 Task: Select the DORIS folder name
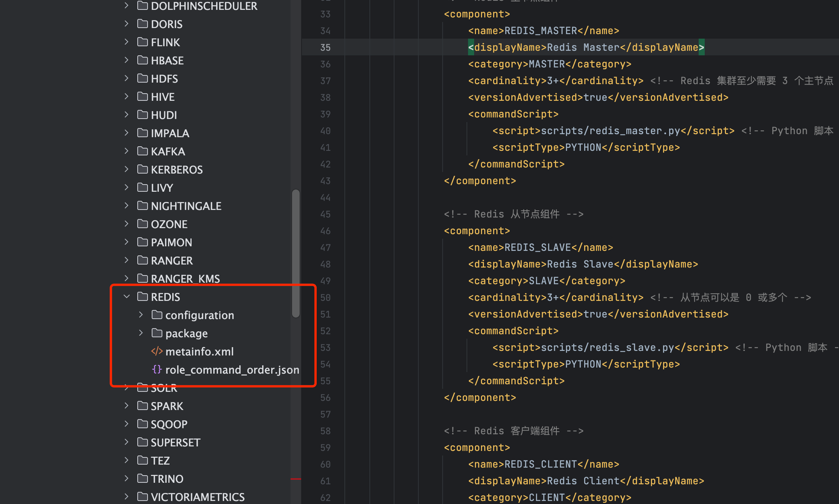tap(167, 24)
